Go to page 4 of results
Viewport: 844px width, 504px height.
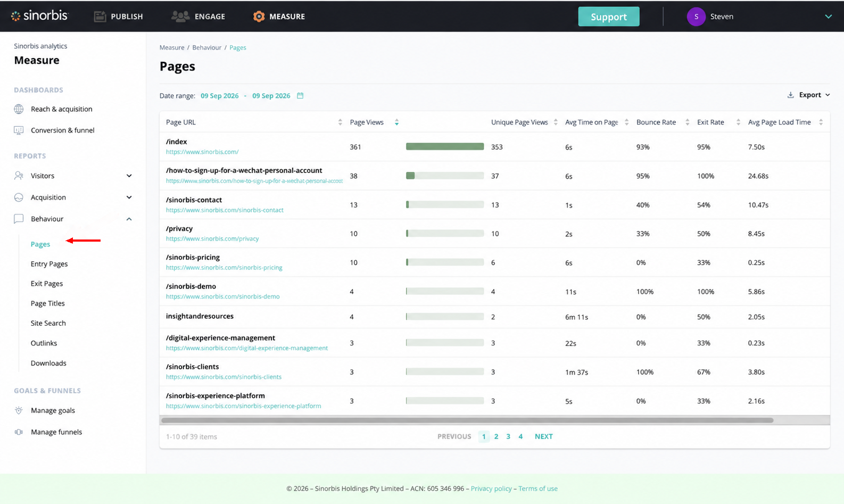pos(520,436)
